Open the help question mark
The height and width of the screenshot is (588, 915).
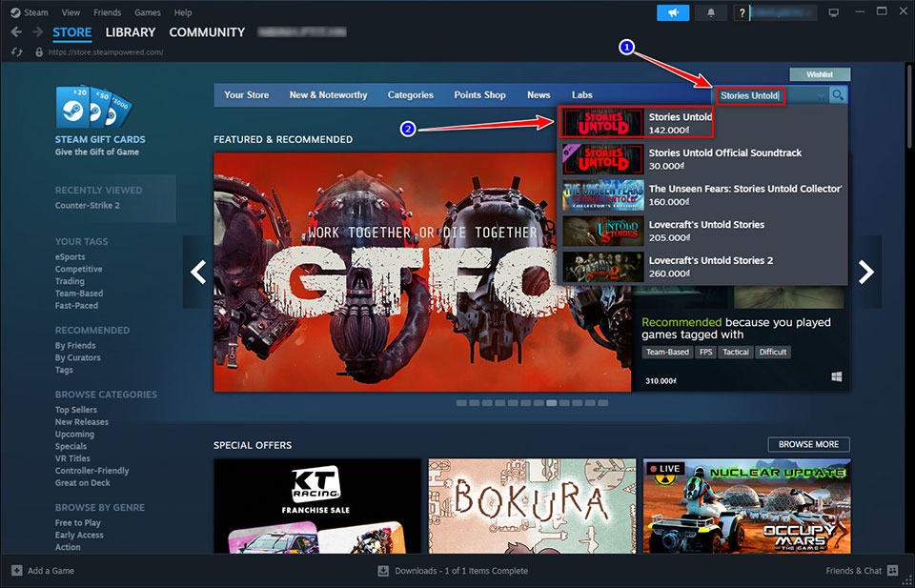742,12
